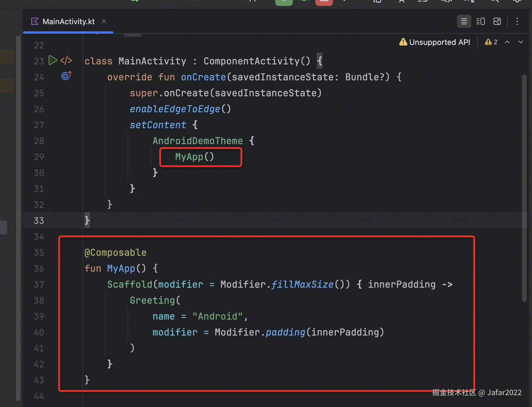Click the MainActivity class name

(x=152, y=61)
